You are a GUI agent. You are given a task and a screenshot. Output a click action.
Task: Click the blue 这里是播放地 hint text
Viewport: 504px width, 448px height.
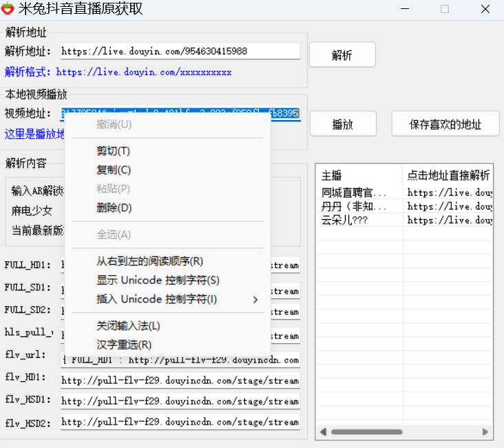34,134
